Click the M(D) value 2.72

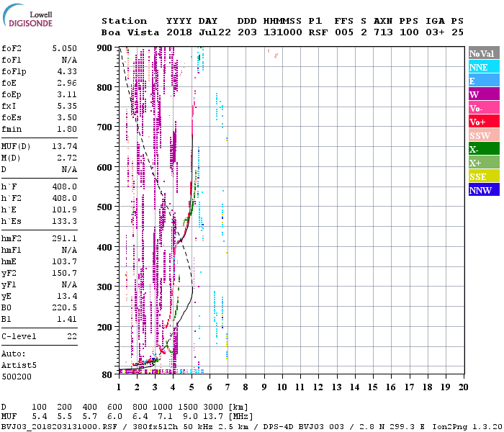[x=67, y=158]
